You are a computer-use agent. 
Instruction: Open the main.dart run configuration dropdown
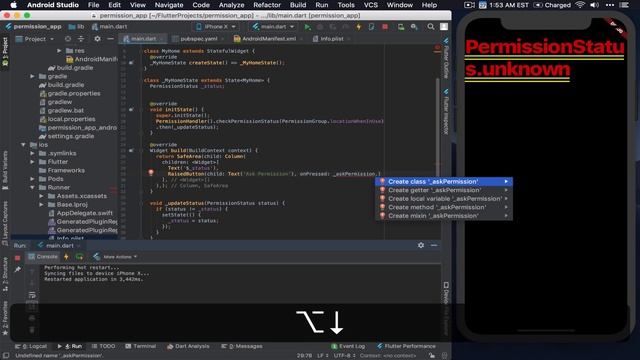tap(273, 27)
